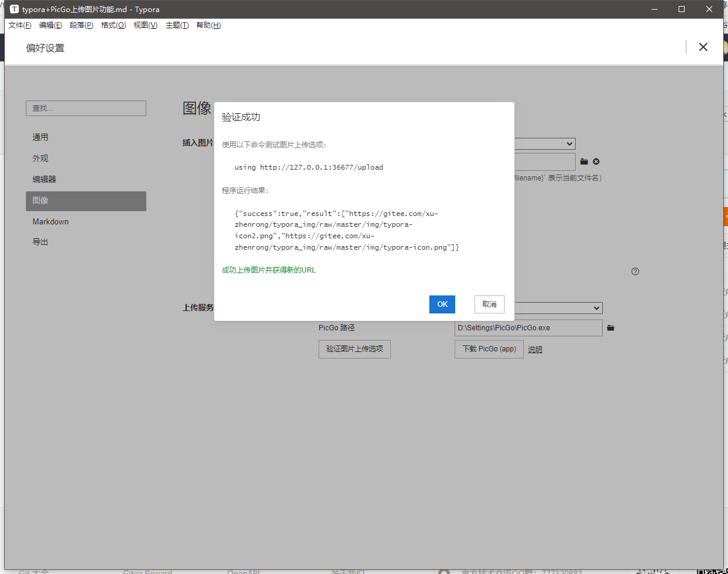Screen dimensions: 728x574
Task: Click 取消 in the verification dialog
Action: click(x=489, y=304)
